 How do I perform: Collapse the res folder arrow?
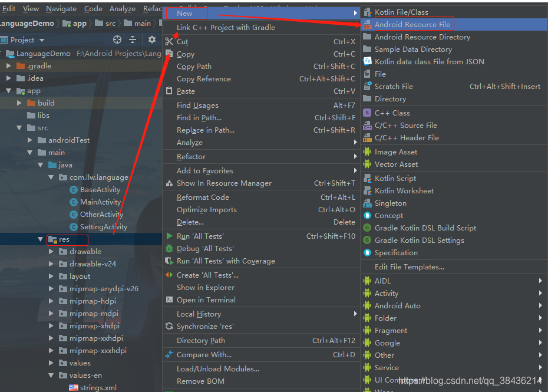coord(40,239)
